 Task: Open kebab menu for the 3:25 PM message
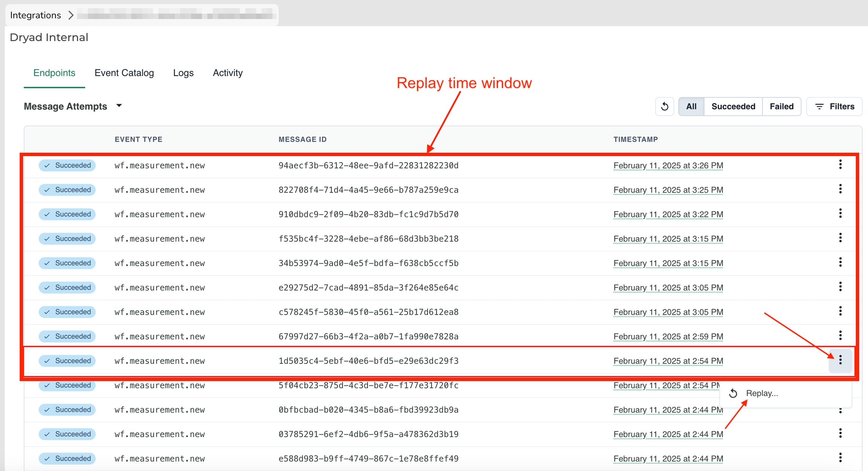(x=840, y=189)
